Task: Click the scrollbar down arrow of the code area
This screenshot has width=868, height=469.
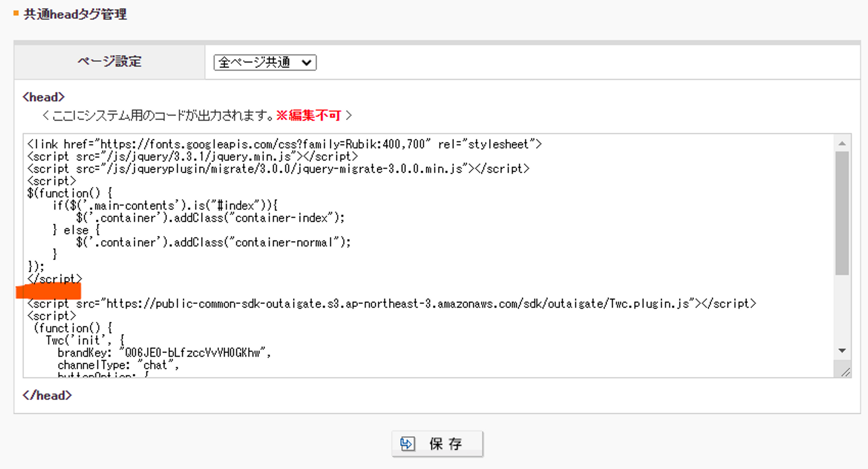Action: tap(842, 350)
